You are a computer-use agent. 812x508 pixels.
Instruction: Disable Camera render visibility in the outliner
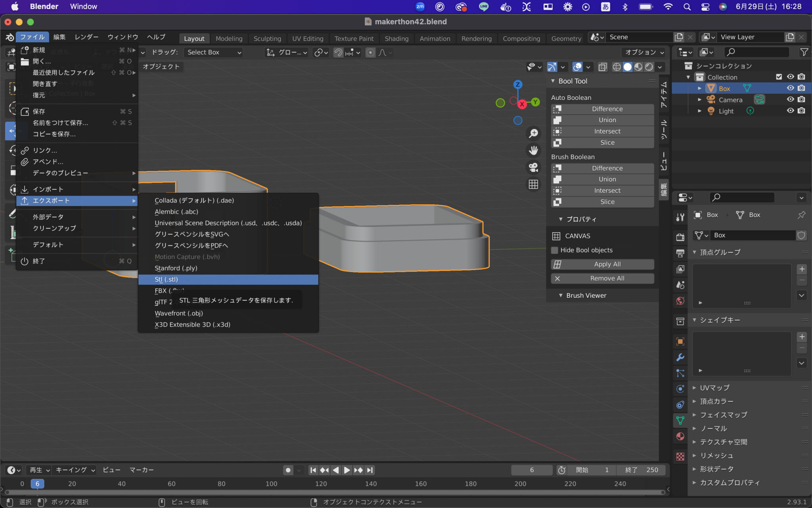[x=802, y=100]
